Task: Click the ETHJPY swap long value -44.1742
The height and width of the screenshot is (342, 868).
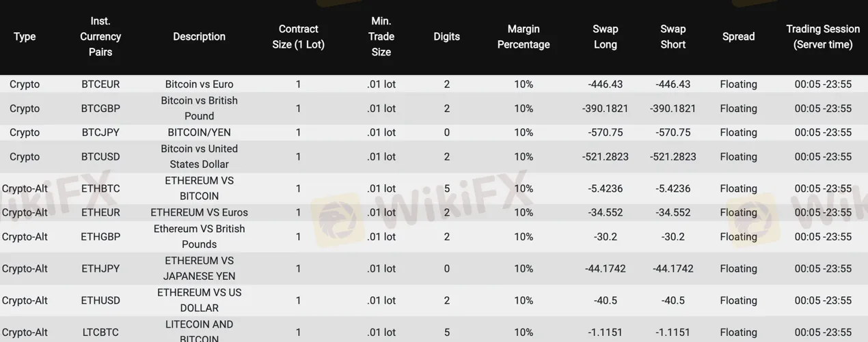Action: click(605, 269)
